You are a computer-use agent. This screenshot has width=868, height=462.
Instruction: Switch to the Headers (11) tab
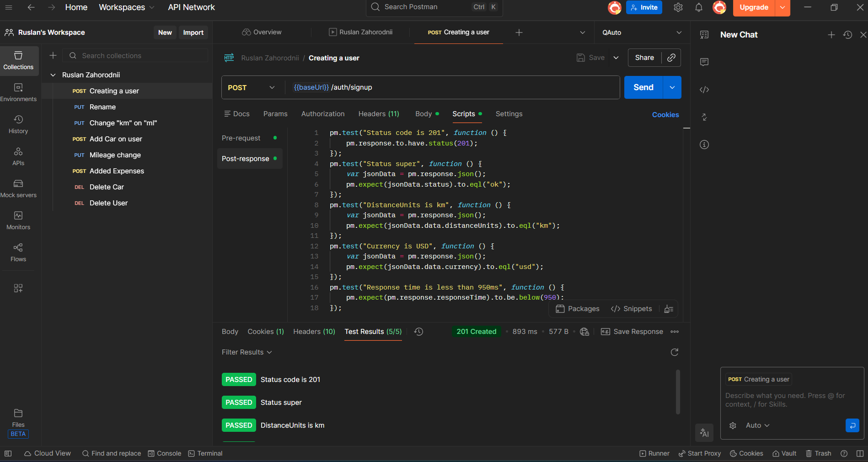(x=378, y=114)
